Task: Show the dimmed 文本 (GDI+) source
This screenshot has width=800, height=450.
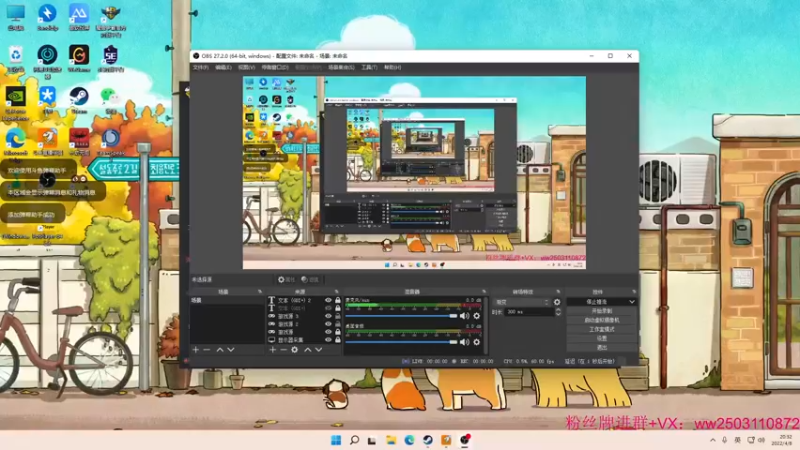Action: (x=328, y=308)
